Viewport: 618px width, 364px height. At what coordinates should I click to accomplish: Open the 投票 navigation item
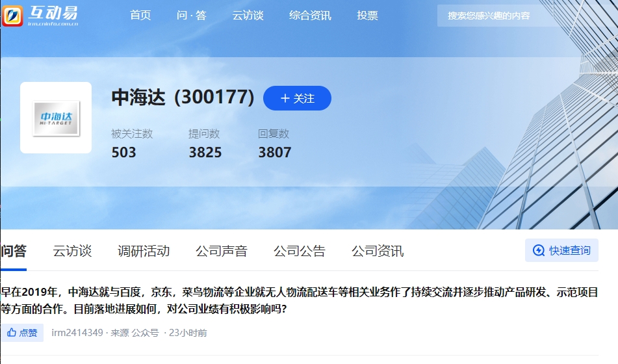(367, 16)
